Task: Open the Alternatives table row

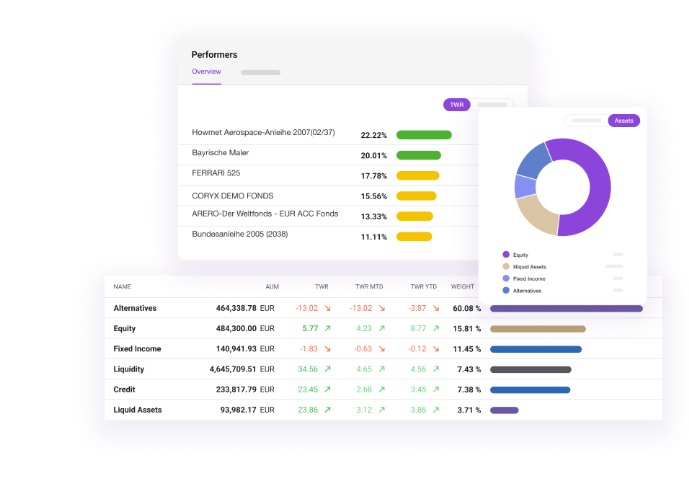Action: click(x=383, y=308)
